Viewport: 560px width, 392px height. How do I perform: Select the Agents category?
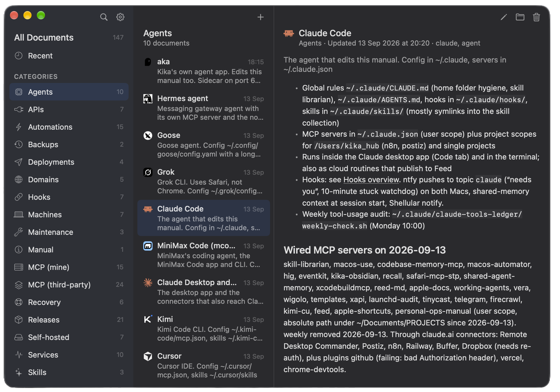click(69, 92)
